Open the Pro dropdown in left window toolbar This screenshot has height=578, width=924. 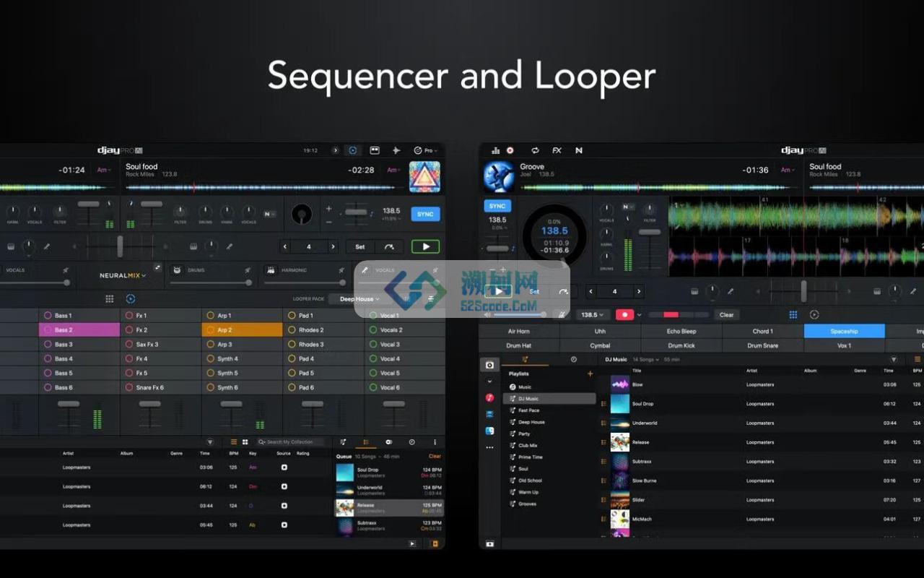tap(426, 150)
